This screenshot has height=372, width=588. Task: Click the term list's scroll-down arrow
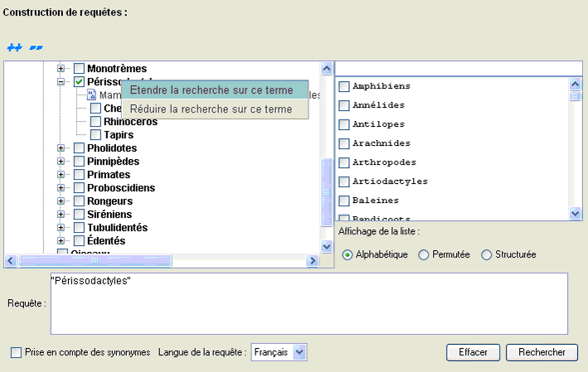(576, 214)
